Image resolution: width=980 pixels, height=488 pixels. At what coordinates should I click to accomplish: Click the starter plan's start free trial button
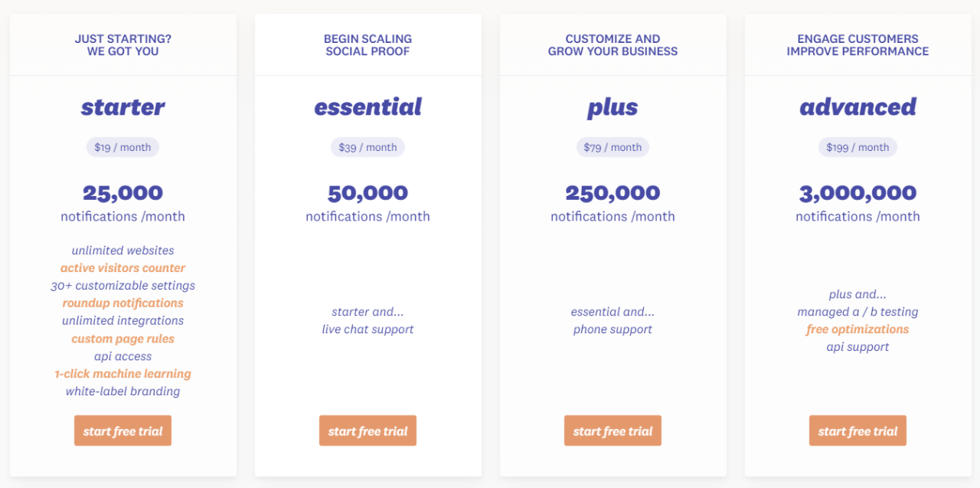(122, 431)
